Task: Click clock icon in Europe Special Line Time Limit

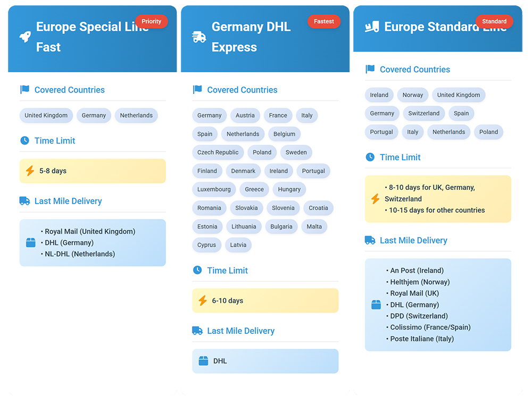Action: pyautogui.click(x=24, y=141)
